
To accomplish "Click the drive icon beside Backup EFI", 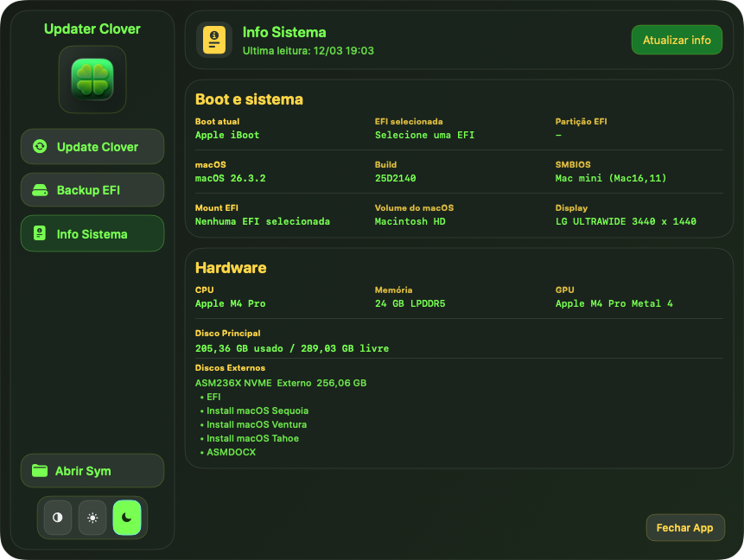I will tap(40, 190).
